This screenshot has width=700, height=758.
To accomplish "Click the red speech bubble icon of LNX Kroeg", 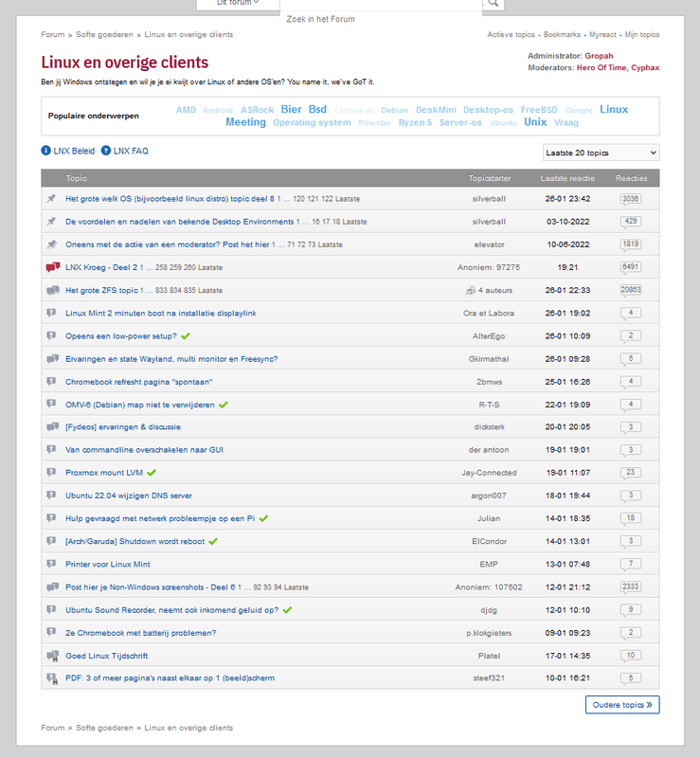I will click(52, 267).
